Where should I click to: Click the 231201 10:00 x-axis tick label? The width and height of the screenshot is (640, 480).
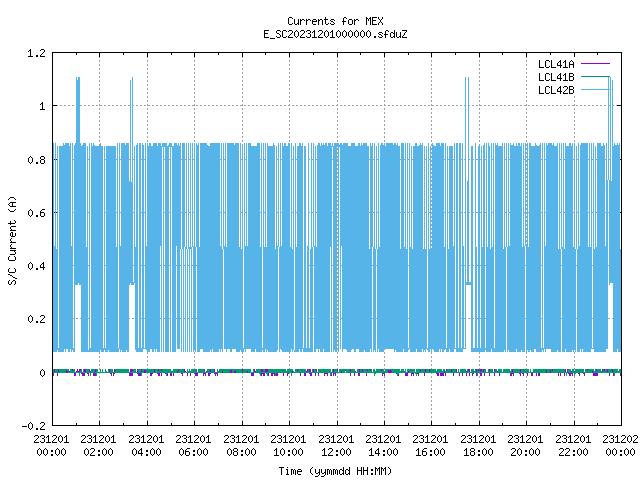[x=288, y=446]
